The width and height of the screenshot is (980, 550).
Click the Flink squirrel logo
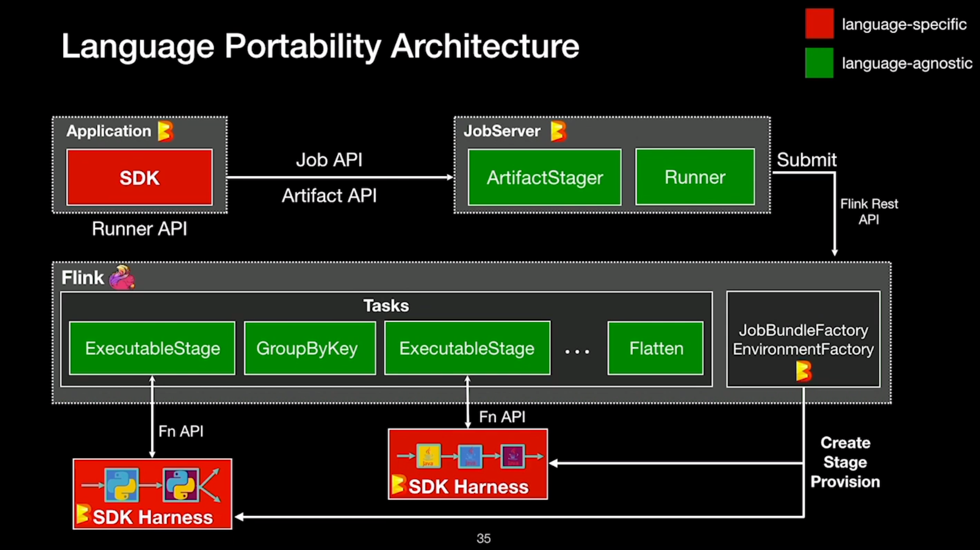122,277
